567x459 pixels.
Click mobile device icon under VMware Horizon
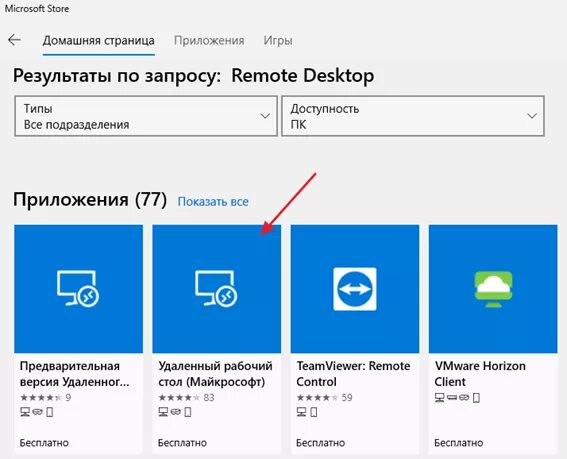[x=477, y=398]
